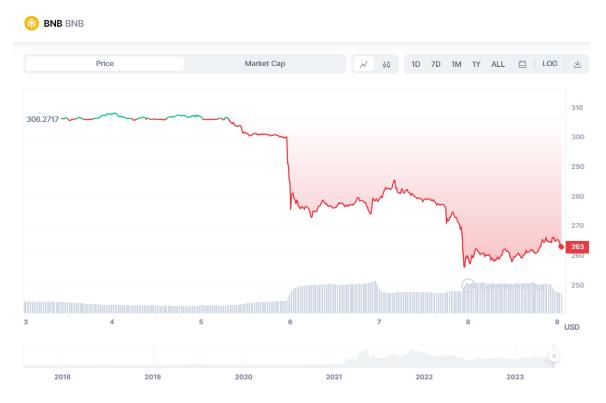Click 2021 on the timeline navigator

tap(334, 376)
